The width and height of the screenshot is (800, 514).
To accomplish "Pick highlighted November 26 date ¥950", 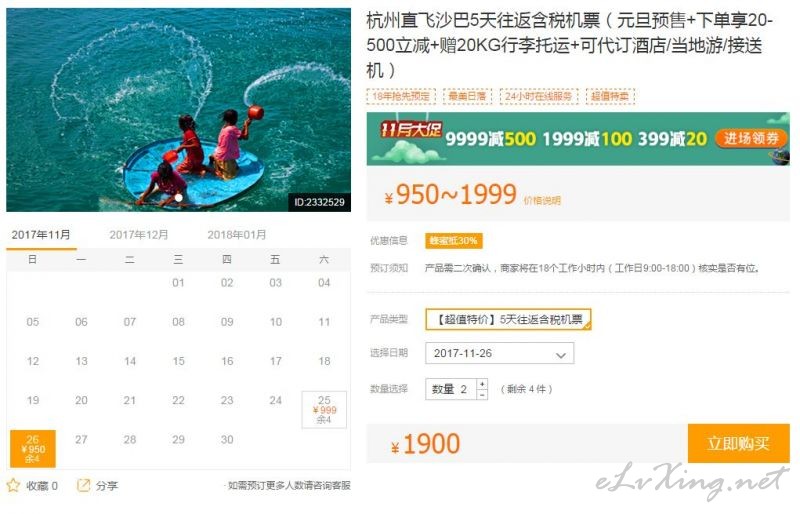I will coord(33,449).
